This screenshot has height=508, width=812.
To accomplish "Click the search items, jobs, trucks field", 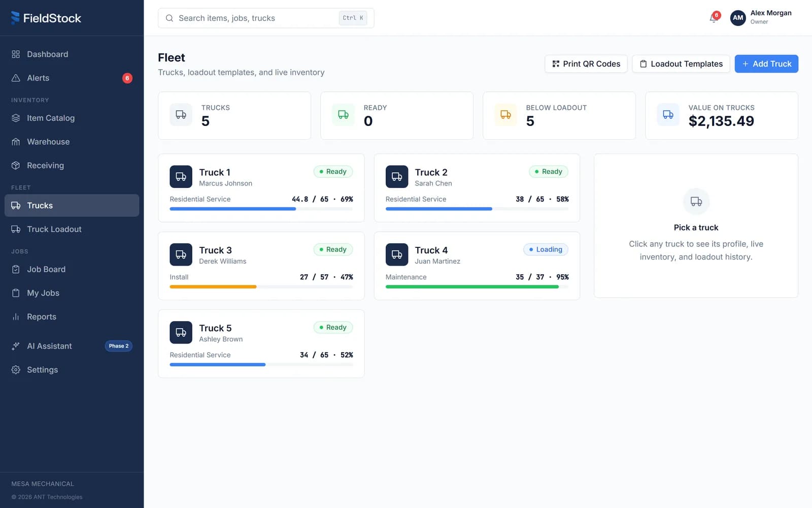I will (266, 18).
